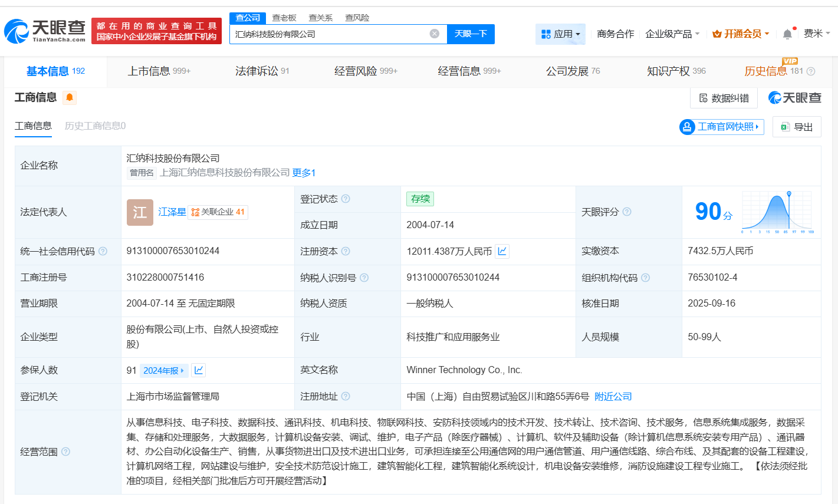The width and height of the screenshot is (838, 504).
Task: Open the 开通会员 dropdown
Action: (x=741, y=34)
